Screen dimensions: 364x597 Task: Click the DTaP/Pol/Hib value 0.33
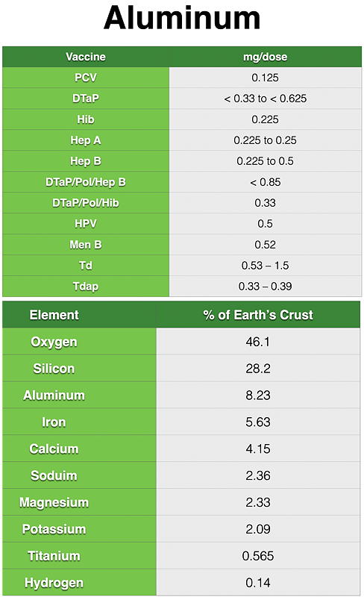(266, 203)
